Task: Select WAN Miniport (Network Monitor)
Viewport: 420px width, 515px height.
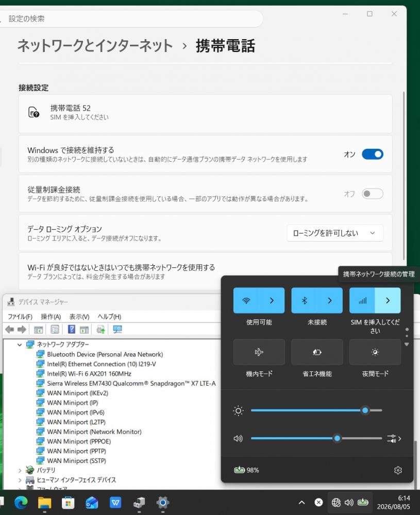Action: [94, 432]
